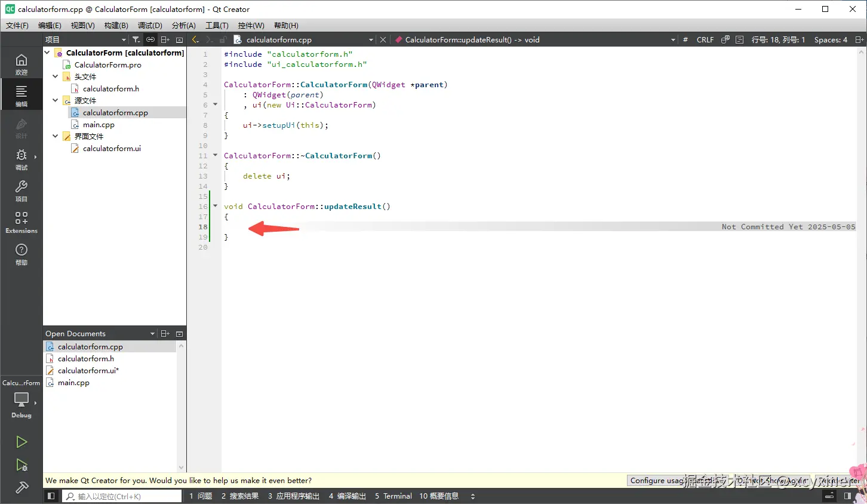Maximize the Open Documents panel
The width and height of the screenshot is (867, 504).
(179, 334)
